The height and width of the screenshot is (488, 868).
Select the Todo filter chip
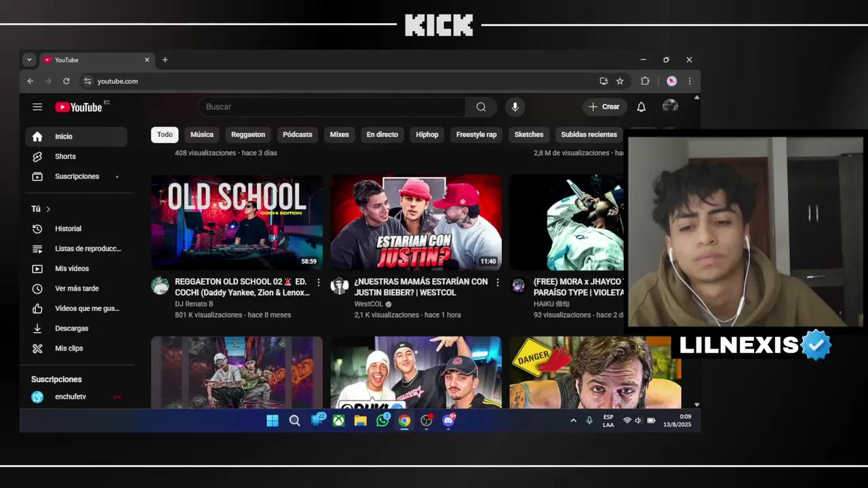pos(165,135)
